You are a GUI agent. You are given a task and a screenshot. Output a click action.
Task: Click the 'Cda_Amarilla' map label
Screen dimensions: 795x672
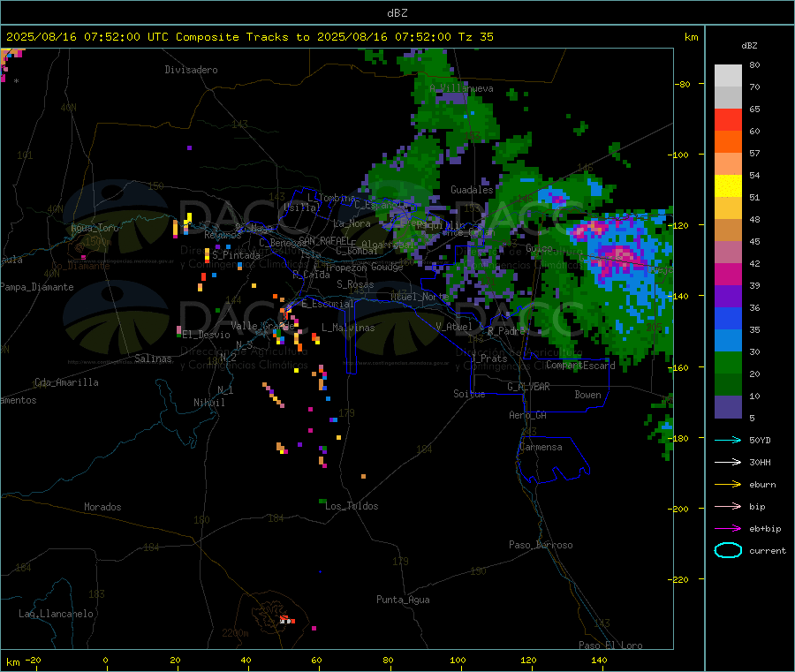pos(66,382)
